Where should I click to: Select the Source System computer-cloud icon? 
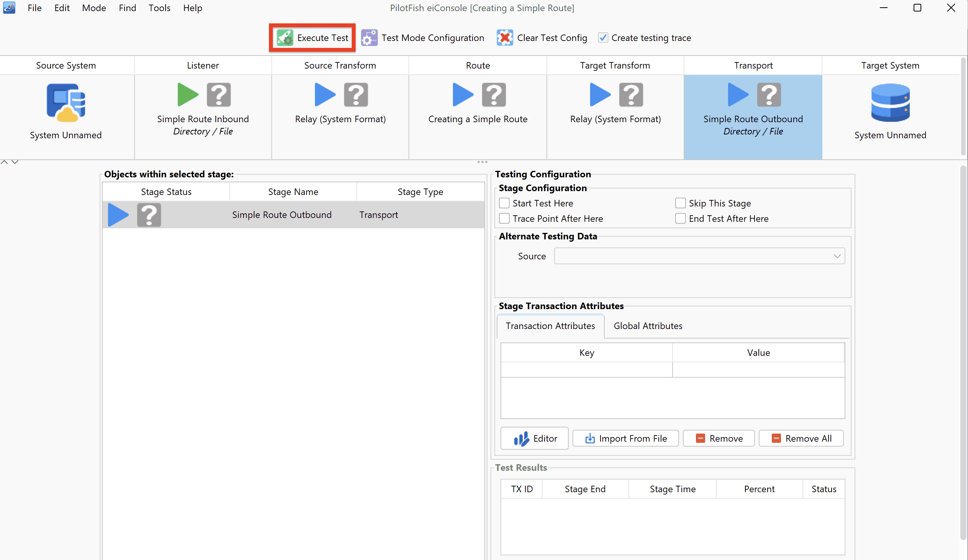point(66,103)
